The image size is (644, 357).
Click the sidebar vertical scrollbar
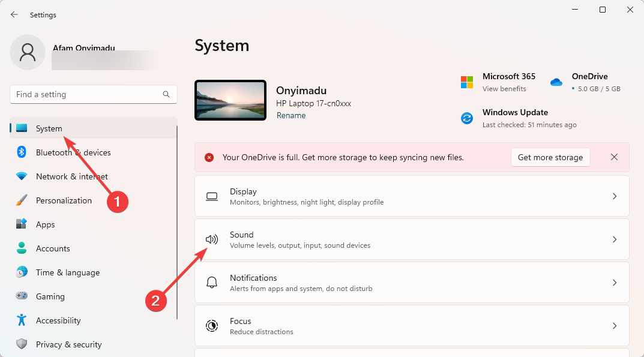coord(177,222)
